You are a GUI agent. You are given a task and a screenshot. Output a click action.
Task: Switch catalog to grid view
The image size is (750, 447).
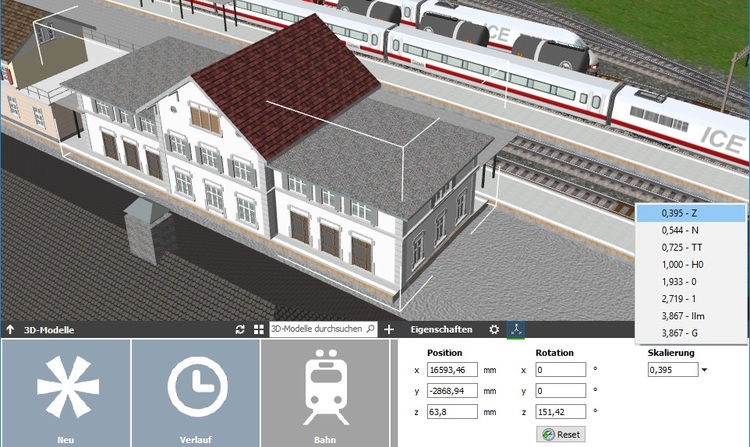[x=259, y=329]
